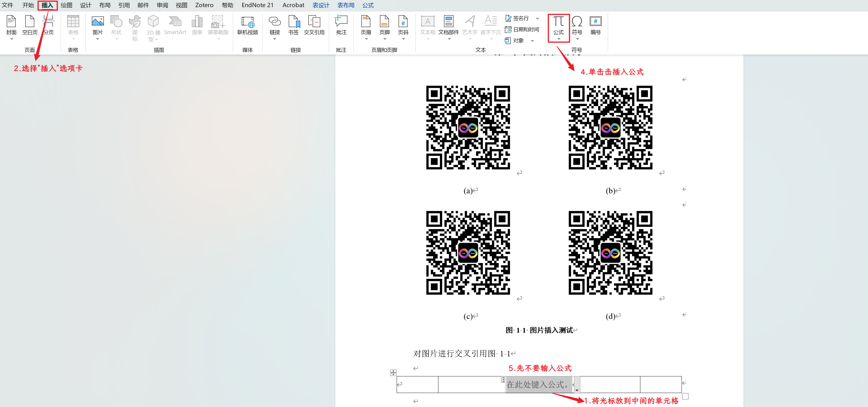Open equation options dropdown in table cell
Image resolution: width=868 pixels, height=407 pixels.
tap(577, 390)
